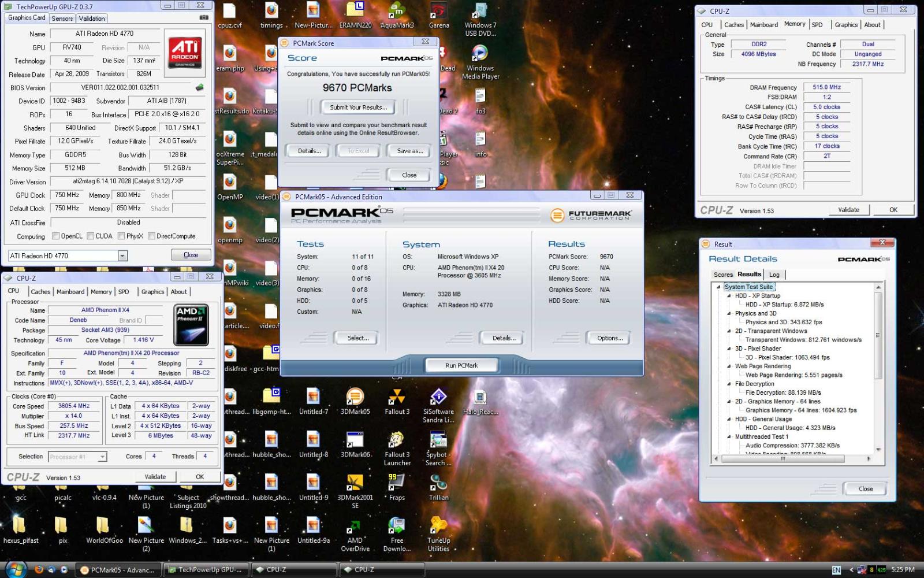Click the BIOS save icon in GPU-Z

point(200,87)
